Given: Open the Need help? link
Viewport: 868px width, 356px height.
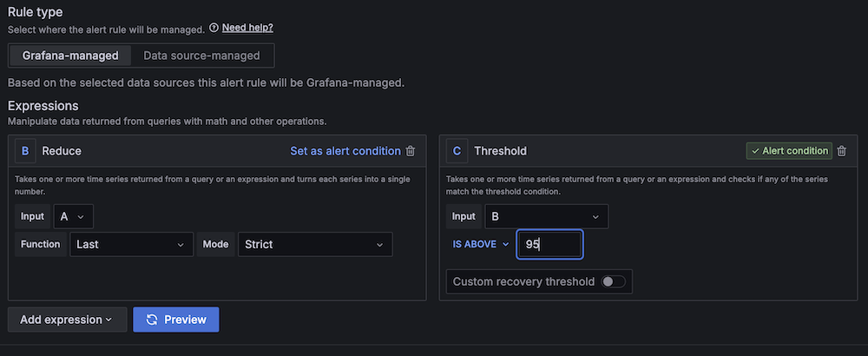Looking at the screenshot, I should click(247, 28).
